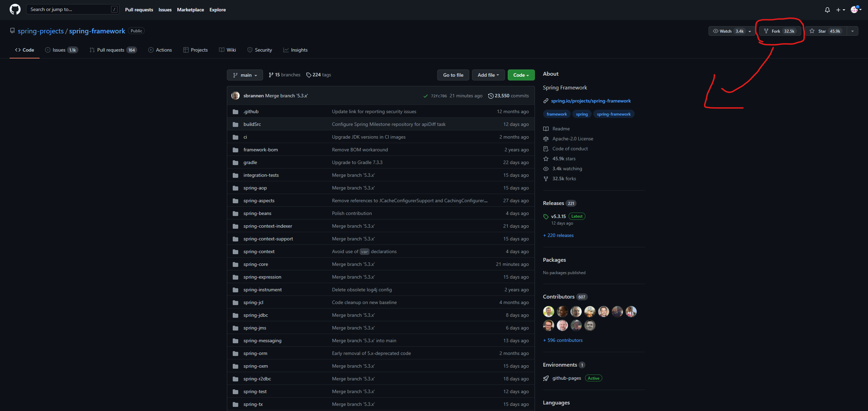Open release v5.3.15 tag icon
The width and height of the screenshot is (868, 411).
[546, 216]
